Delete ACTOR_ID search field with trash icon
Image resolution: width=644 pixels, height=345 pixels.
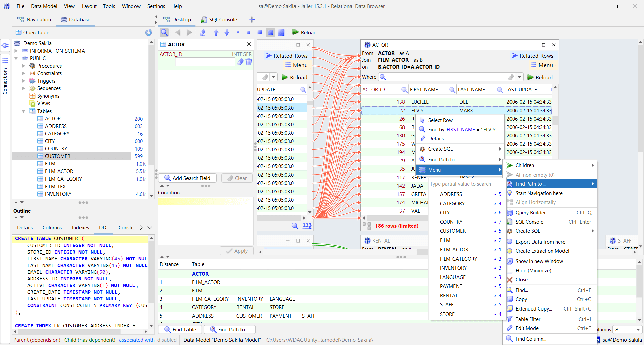pos(249,62)
